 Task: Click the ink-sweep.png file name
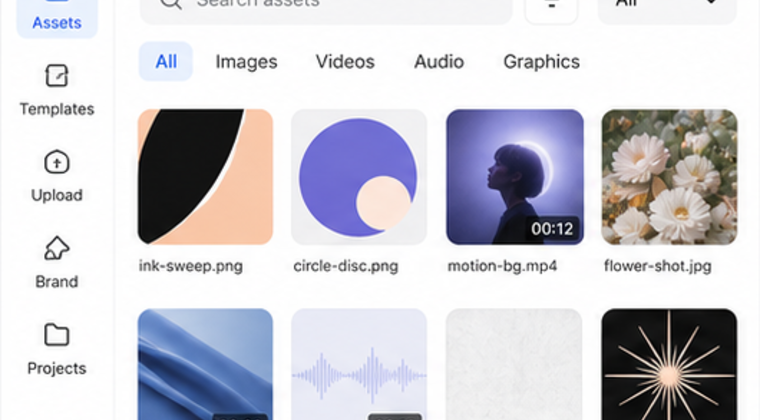coord(190,266)
